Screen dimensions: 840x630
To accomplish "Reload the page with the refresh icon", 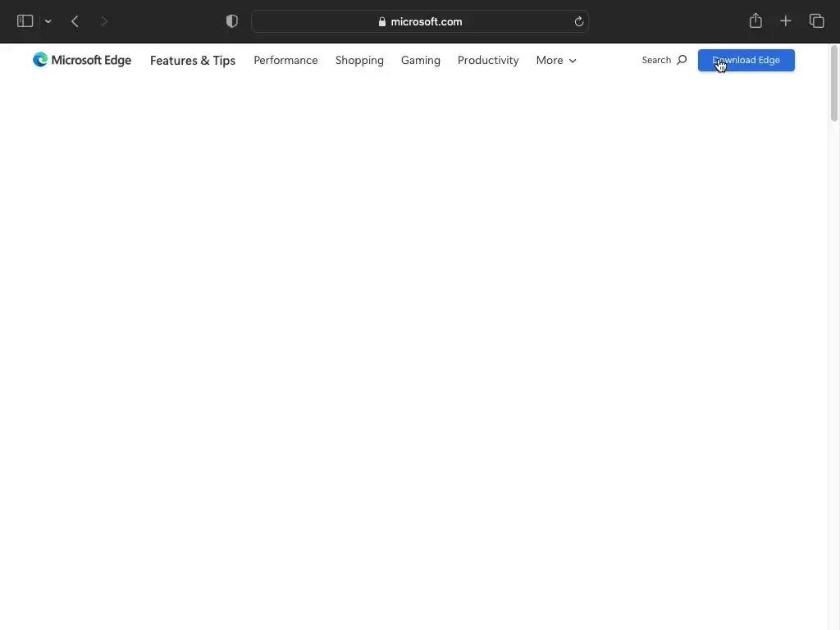I will pyautogui.click(x=578, y=21).
